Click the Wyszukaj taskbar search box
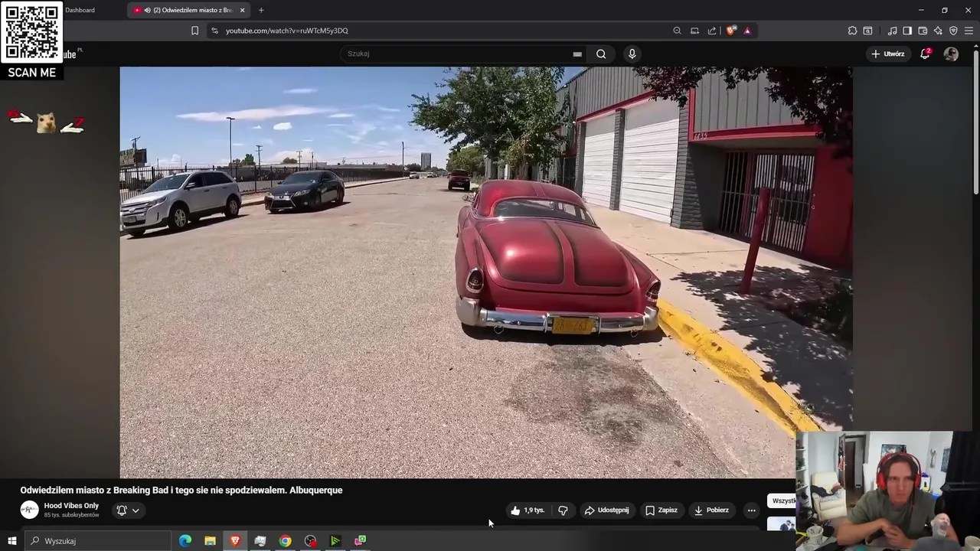 [97, 541]
